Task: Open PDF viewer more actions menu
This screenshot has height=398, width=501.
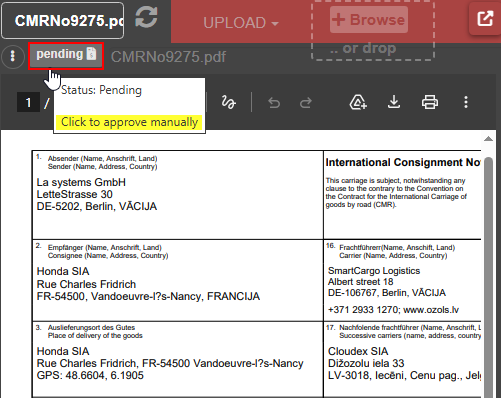Action: click(x=466, y=102)
